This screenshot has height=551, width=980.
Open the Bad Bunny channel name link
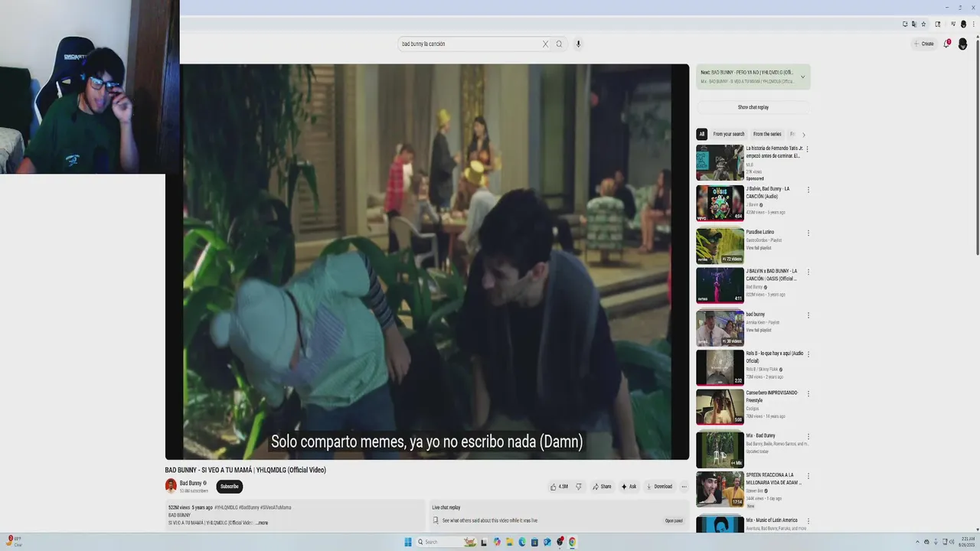(x=191, y=483)
